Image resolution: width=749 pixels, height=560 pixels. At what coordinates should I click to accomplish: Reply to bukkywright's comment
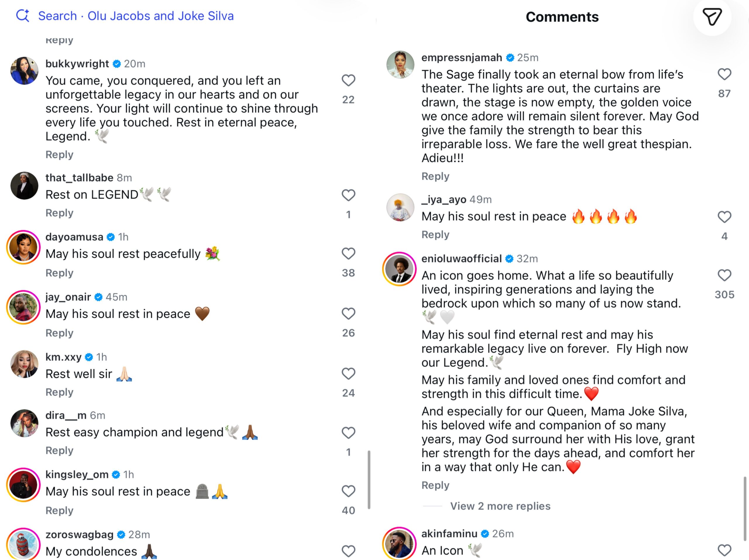click(x=59, y=154)
